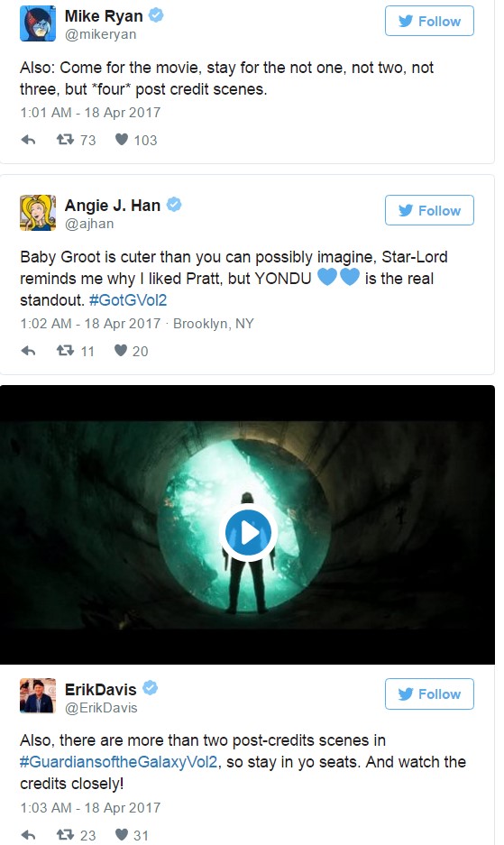Image resolution: width=504 pixels, height=845 pixels.
Task: Open Mike Ryan's profile avatar
Action: point(38,23)
